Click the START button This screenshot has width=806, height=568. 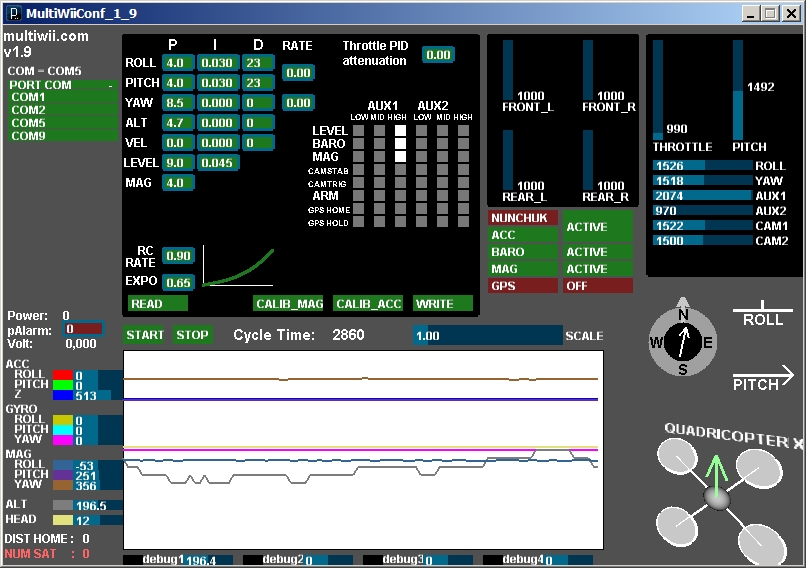point(144,335)
